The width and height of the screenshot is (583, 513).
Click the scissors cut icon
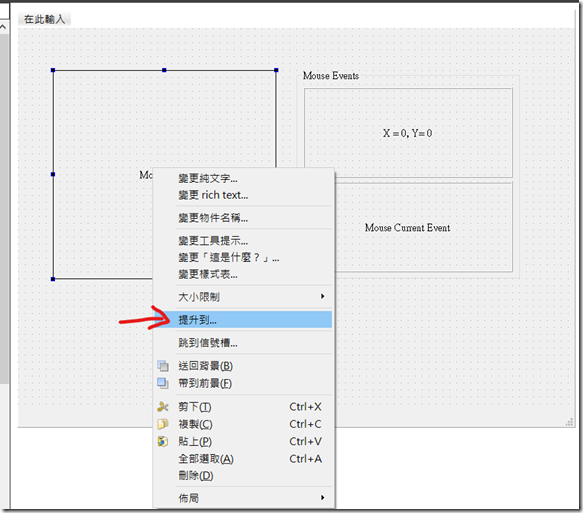pyautogui.click(x=163, y=407)
